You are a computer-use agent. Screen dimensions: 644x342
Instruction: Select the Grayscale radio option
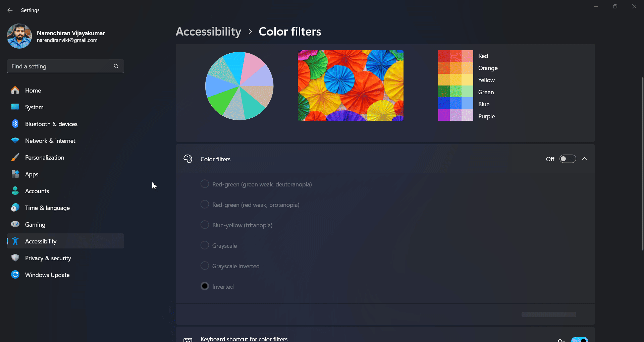205,245
